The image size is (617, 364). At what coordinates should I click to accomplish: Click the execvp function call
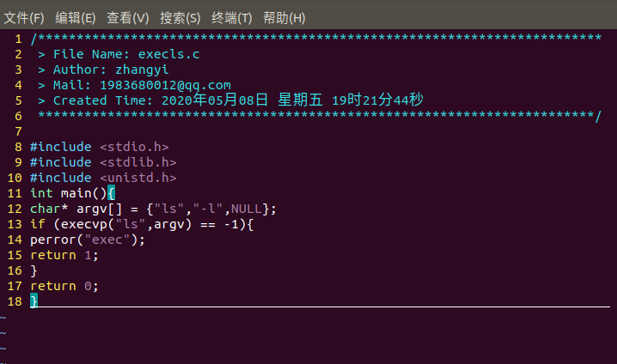tap(92, 224)
